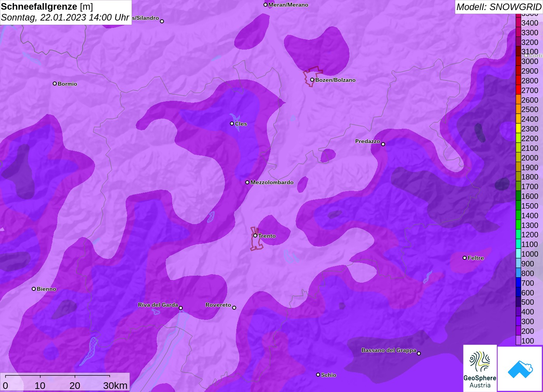Click the Silandro location dot
Viewport: 543px width, 392px height.
(162, 21)
